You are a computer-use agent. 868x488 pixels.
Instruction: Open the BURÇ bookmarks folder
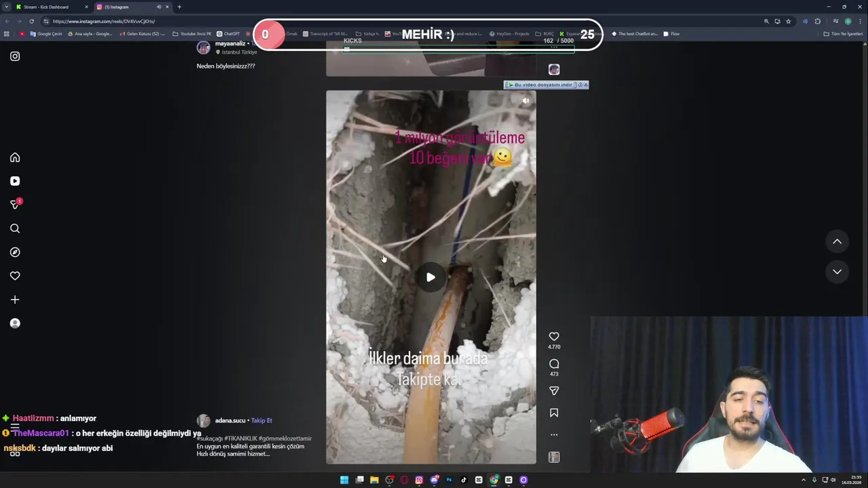[x=545, y=34]
